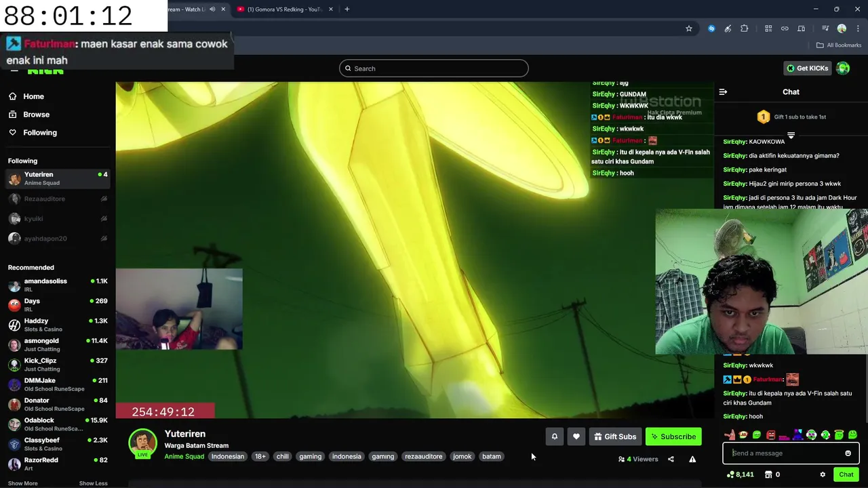Open a new browser tab

(x=347, y=9)
